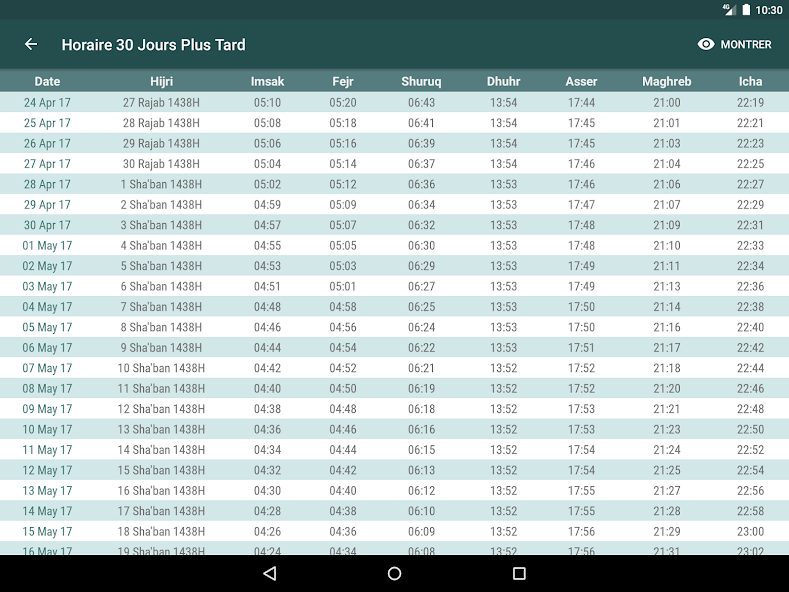Click the Imsak column header

tap(267, 82)
